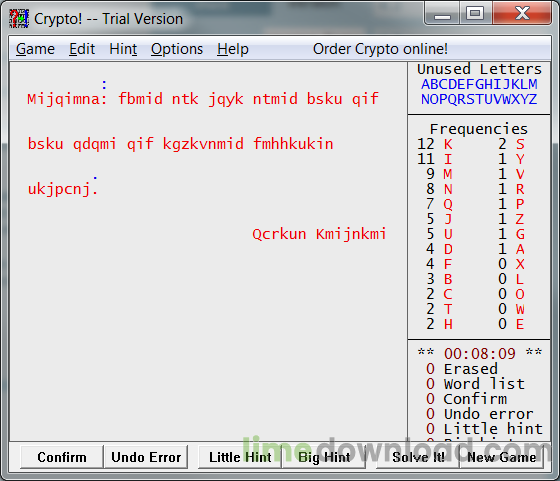Screen dimensions: 560x481
Task: Start a New Game
Action: (501, 457)
